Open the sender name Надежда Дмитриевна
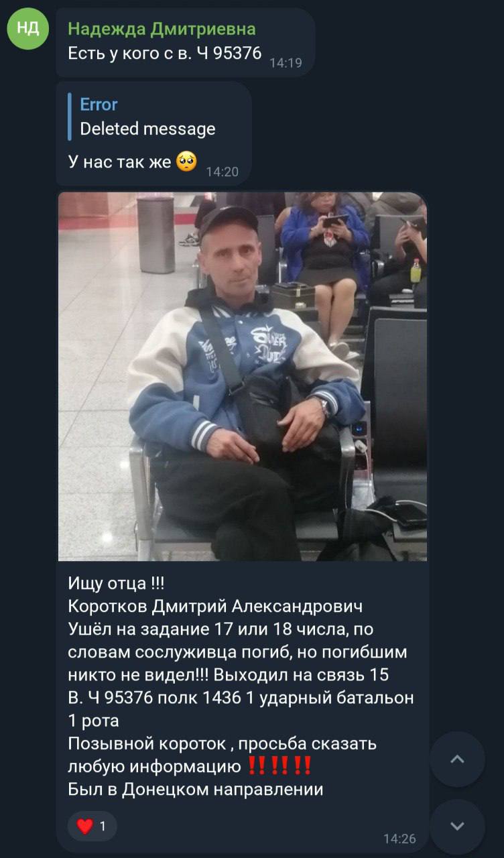The height and width of the screenshot is (858, 504). click(x=162, y=29)
